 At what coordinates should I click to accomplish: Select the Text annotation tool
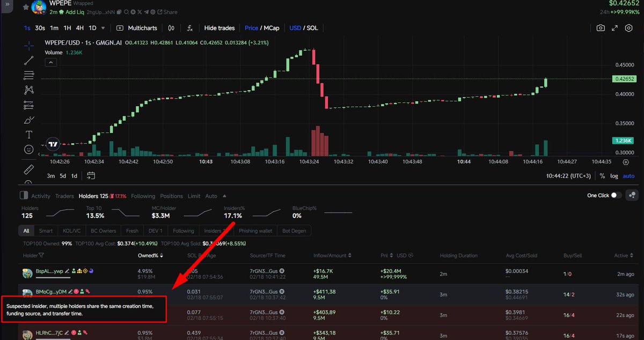point(29,135)
